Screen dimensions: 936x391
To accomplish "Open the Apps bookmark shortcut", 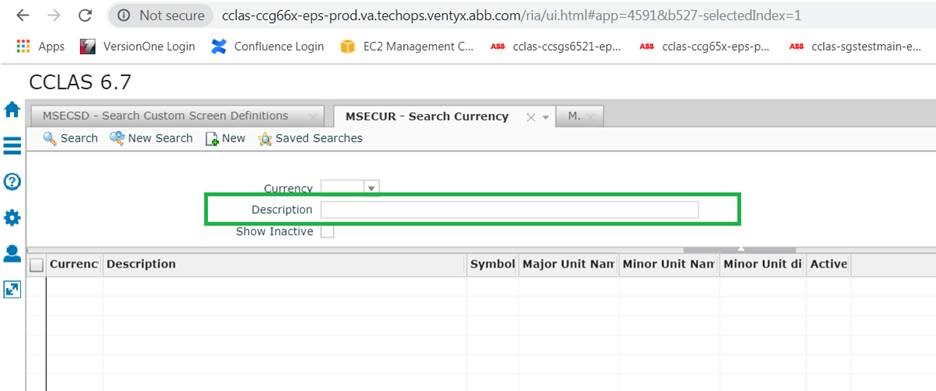I will point(41,47).
